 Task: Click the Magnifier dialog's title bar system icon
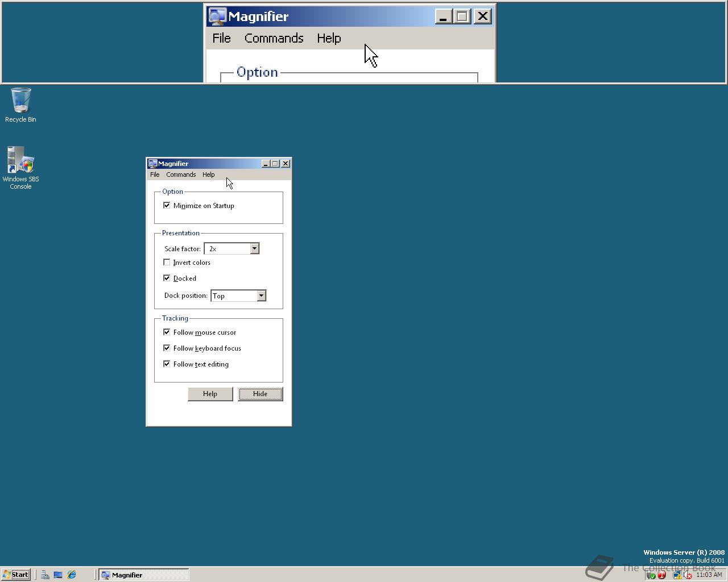152,164
